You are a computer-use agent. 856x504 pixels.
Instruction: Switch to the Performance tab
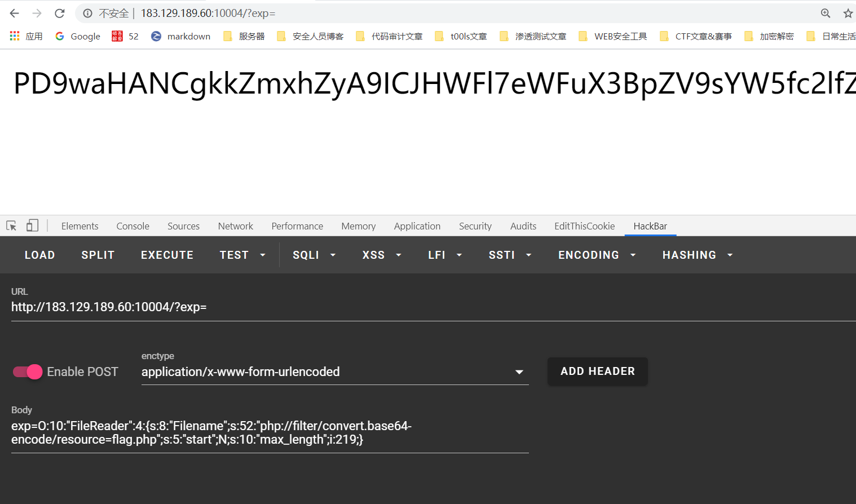click(x=297, y=226)
